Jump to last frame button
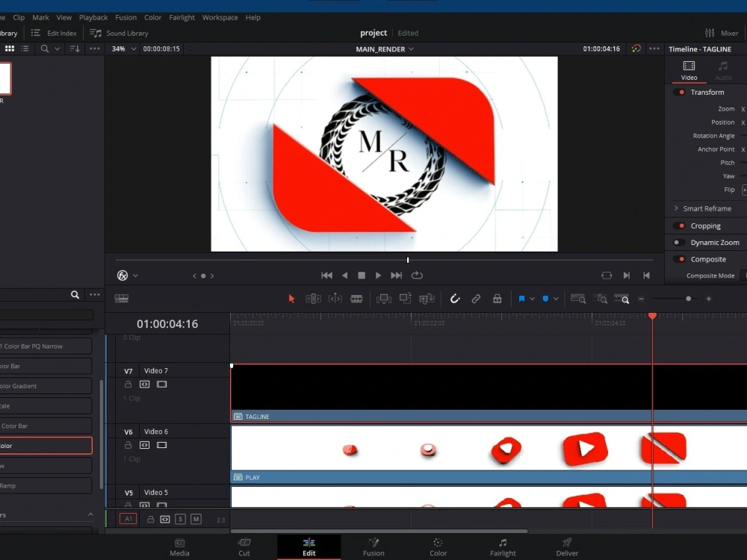This screenshot has width=747, height=560. (397, 276)
